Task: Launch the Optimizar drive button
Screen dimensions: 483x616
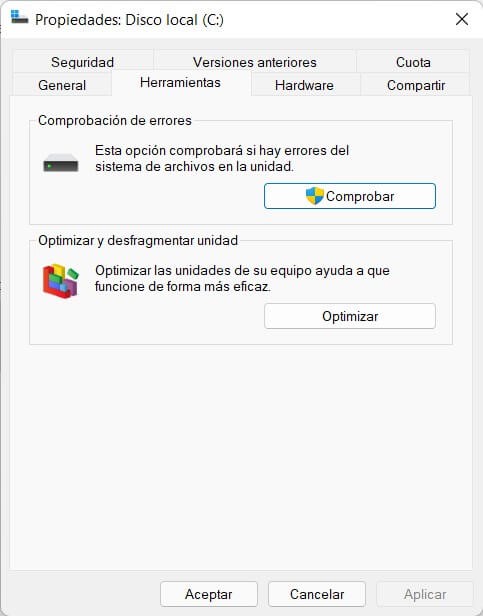Action: 350,316
